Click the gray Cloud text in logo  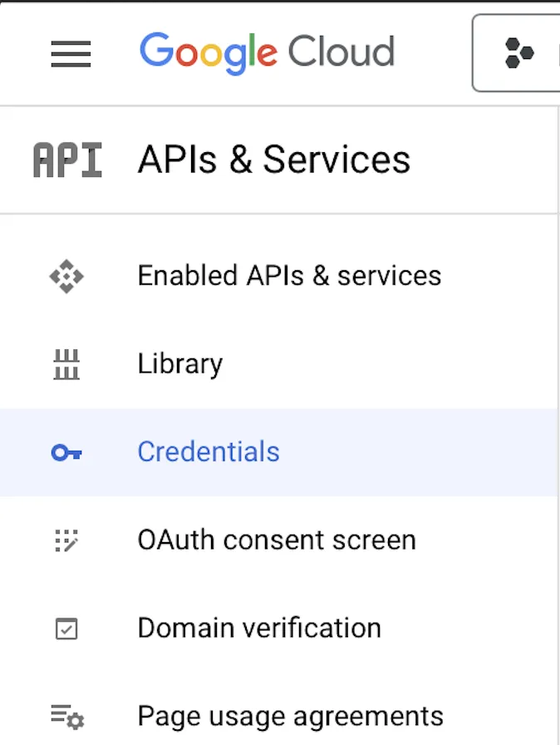point(341,53)
